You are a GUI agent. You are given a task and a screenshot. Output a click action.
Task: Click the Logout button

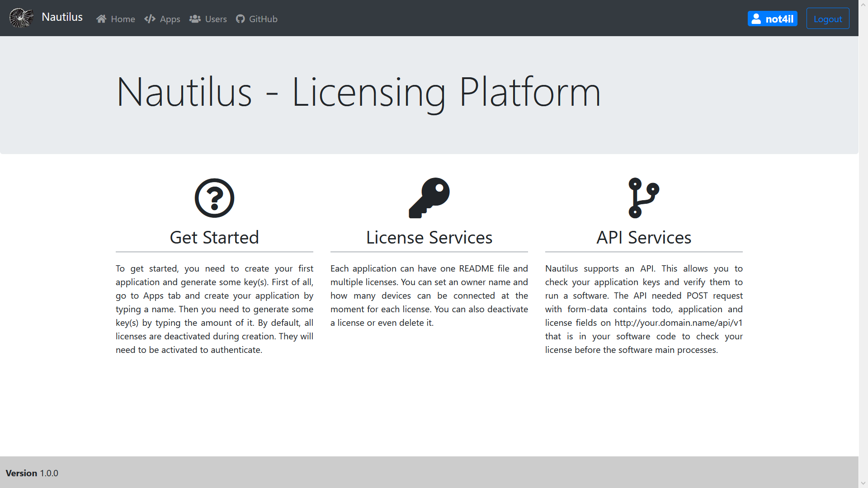[x=828, y=18]
